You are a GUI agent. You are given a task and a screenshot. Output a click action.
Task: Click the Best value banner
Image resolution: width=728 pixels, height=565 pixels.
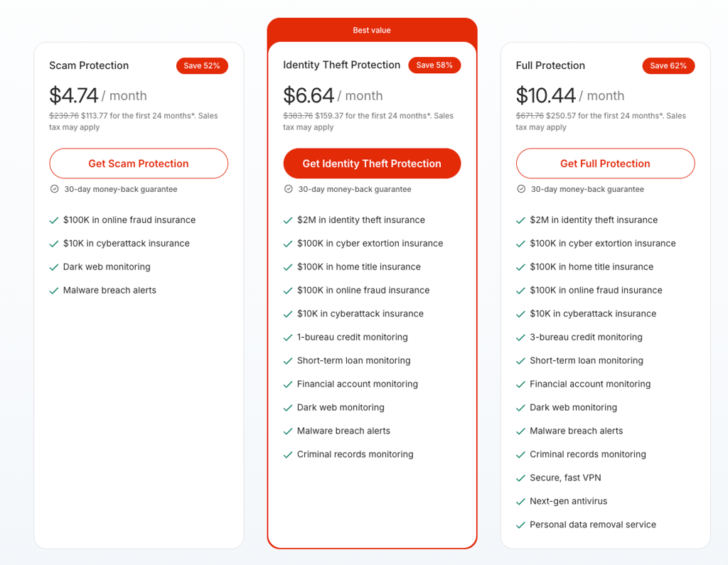[372, 30]
